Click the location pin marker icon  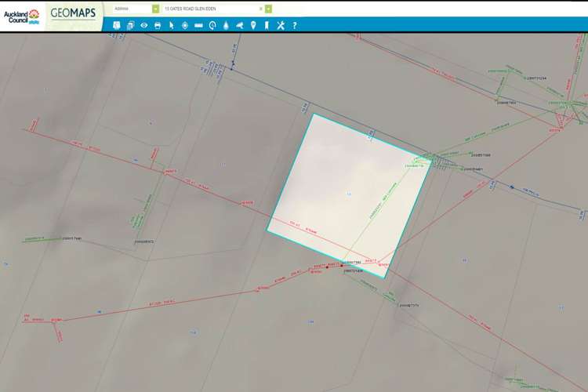point(253,25)
